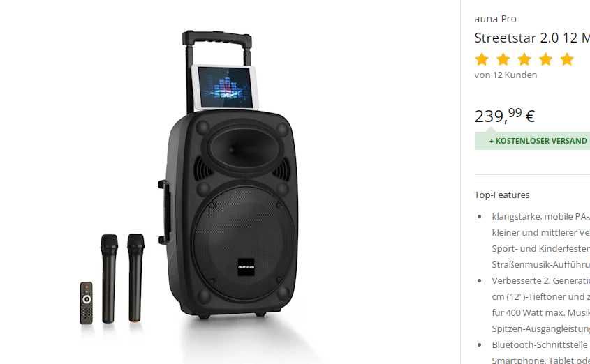Click the right wireless microphone
Screen dimensions: 590x364
(135, 278)
